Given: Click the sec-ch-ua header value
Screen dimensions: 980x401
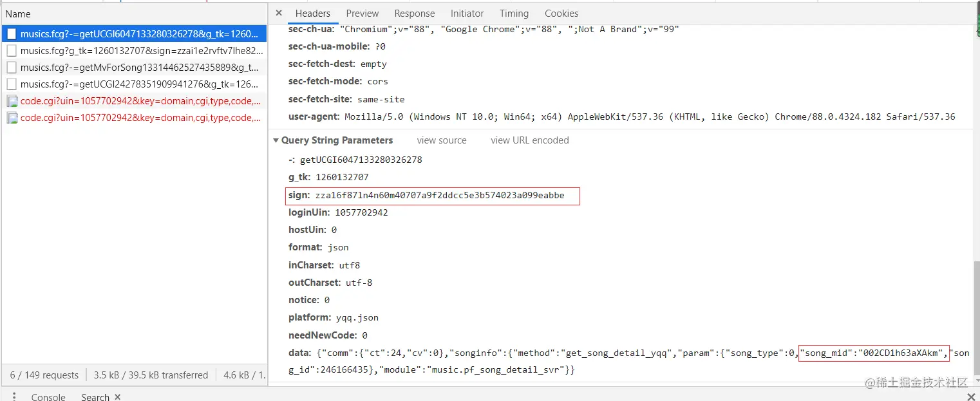Looking at the screenshot, I should click(x=509, y=29).
